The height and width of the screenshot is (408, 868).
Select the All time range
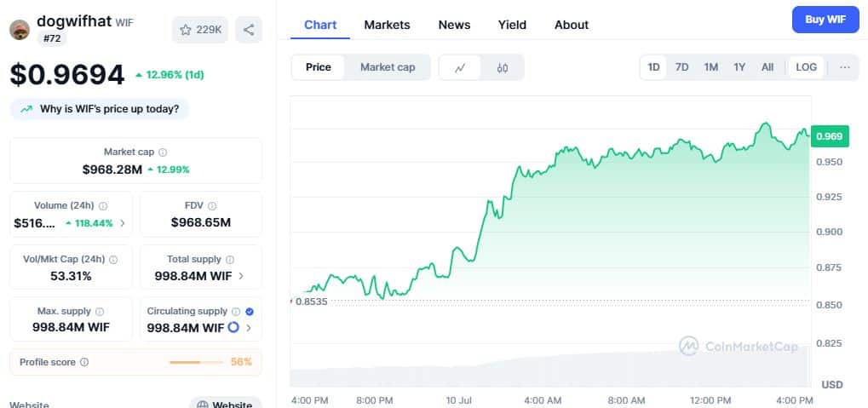point(767,67)
